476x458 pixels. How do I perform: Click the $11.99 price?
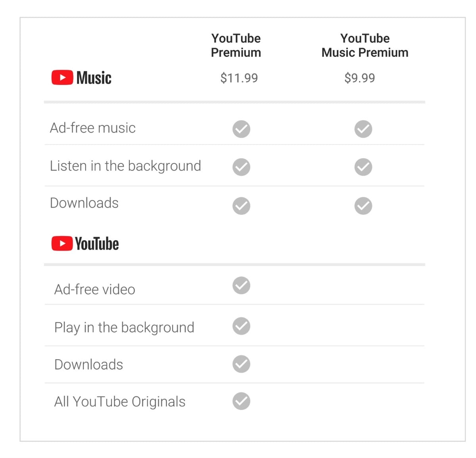(239, 78)
